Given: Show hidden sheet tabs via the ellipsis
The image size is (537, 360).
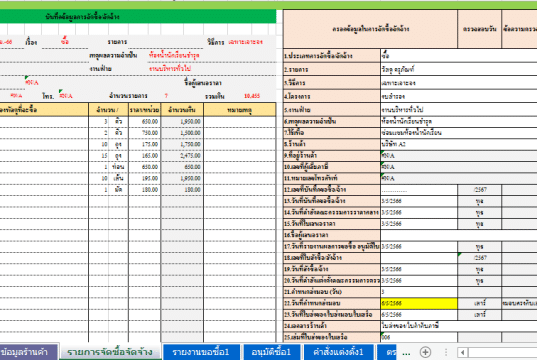Looking at the screenshot, I should 406,353.
